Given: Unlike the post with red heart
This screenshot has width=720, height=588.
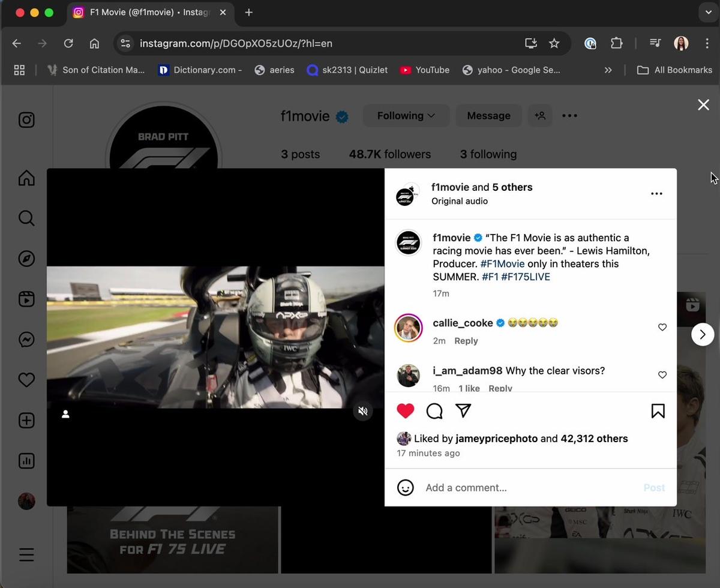Looking at the screenshot, I should click(x=406, y=411).
